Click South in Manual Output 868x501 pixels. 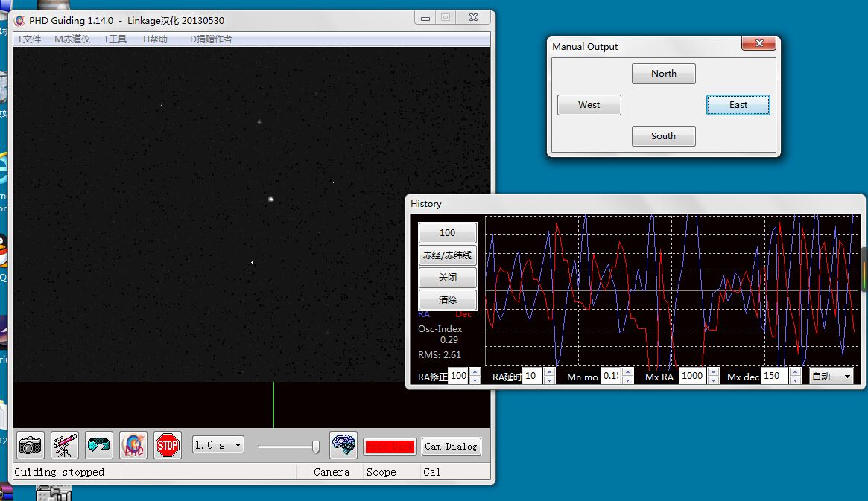pyautogui.click(x=664, y=136)
